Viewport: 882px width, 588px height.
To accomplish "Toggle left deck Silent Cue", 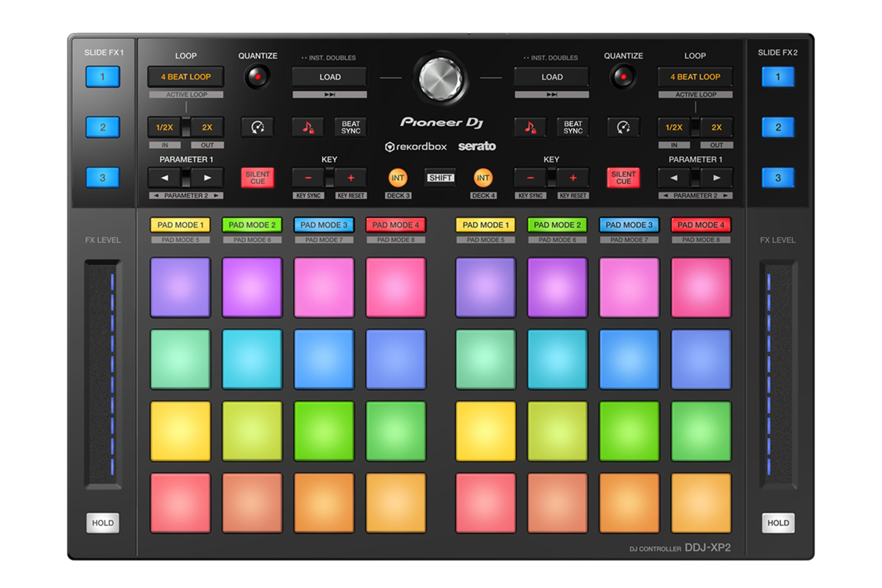I will (257, 178).
